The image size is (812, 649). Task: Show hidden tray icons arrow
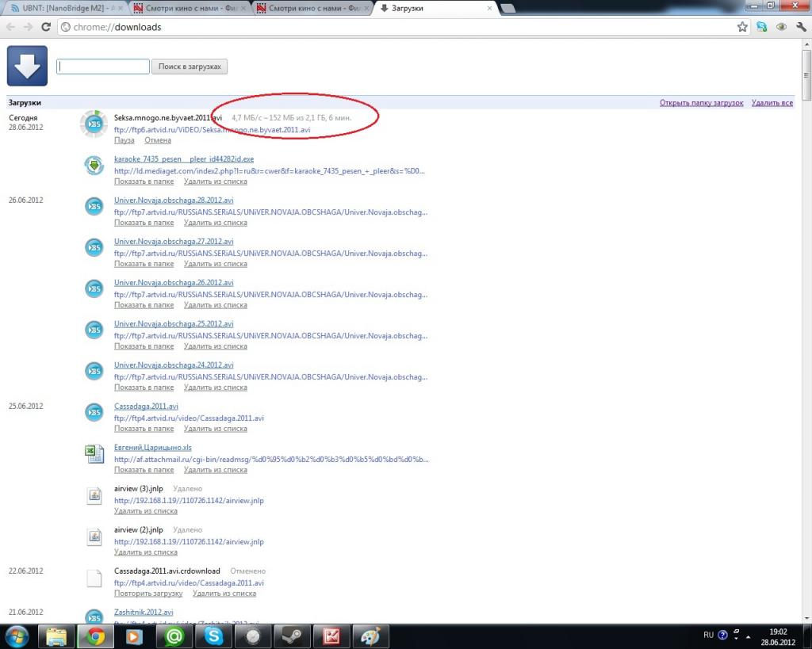(x=748, y=636)
